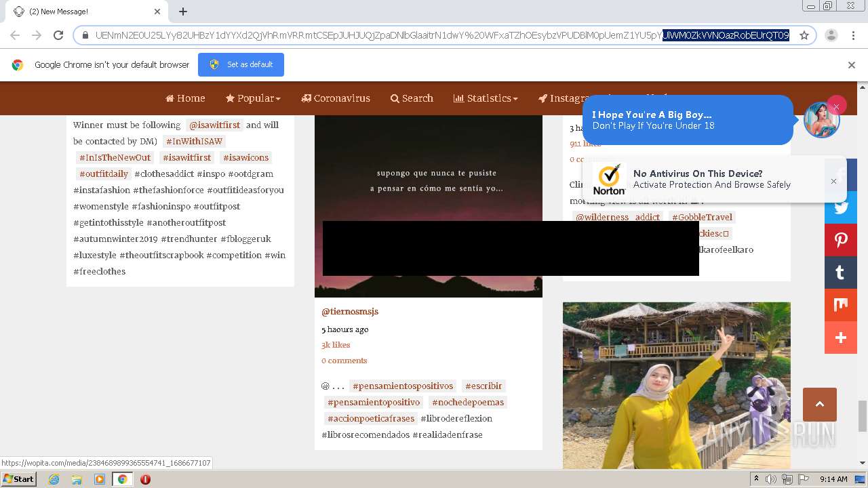This screenshot has width=868, height=488.
Task: Open the file explorer taskbar icon
Action: click(77, 479)
